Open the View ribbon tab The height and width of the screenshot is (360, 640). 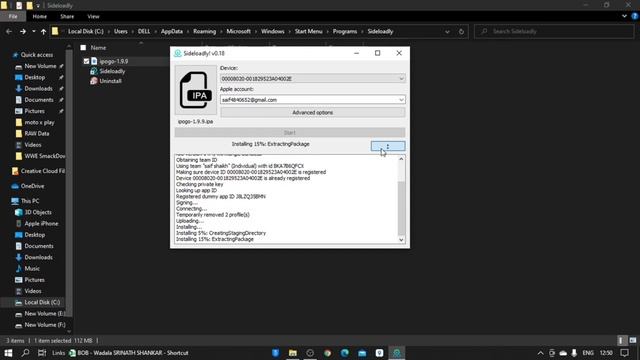[x=93, y=16]
